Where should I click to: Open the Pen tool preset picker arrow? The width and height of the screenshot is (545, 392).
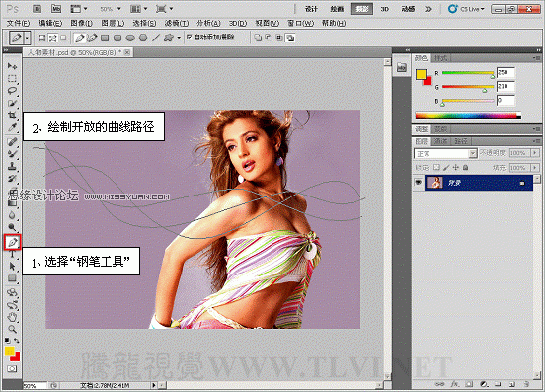click(x=27, y=38)
